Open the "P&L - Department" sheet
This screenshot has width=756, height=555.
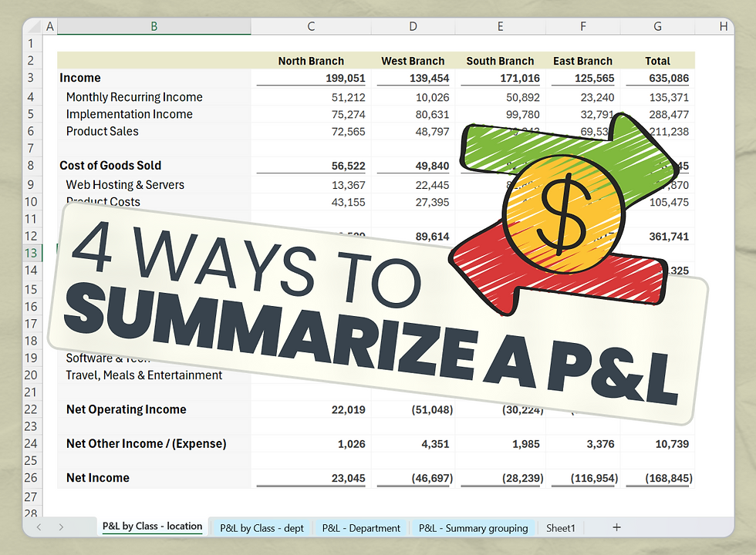[361, 527]
